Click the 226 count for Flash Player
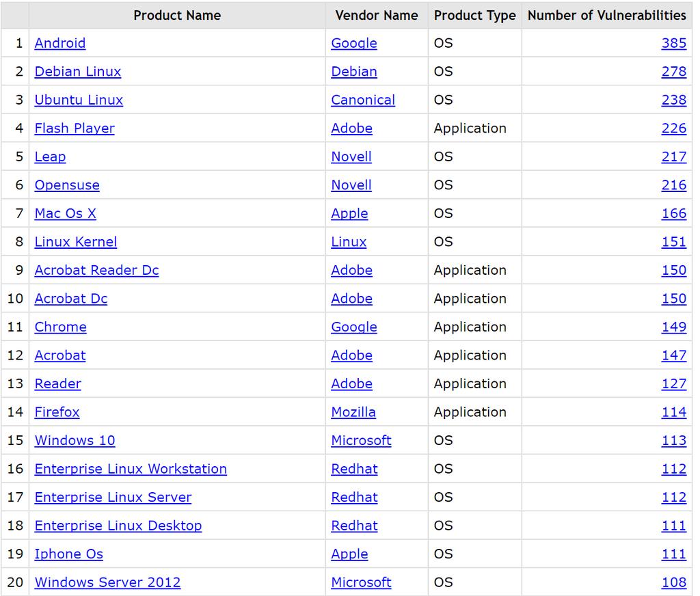This screenshot has width=700, height=596. point(673,128)
